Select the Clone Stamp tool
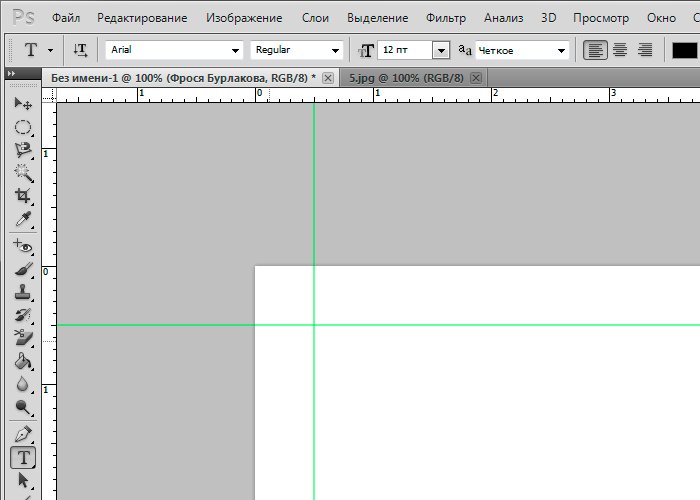The width and height of the screenshot is (700, 500). pyautogui.click(x=23, y=294)
